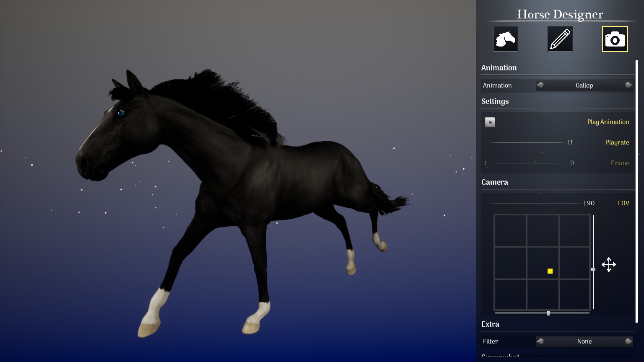Click the Frame slider handle

coord(486,163)
